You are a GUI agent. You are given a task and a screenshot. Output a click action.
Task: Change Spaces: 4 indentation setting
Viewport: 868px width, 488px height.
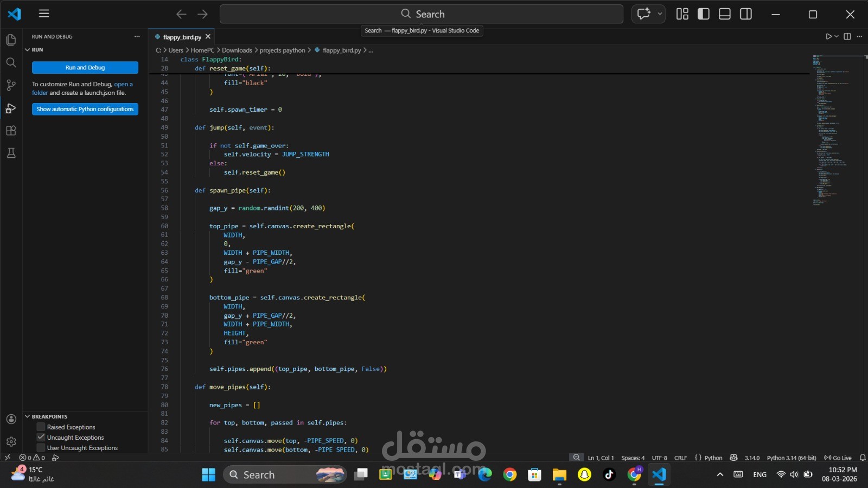(633, 458)
